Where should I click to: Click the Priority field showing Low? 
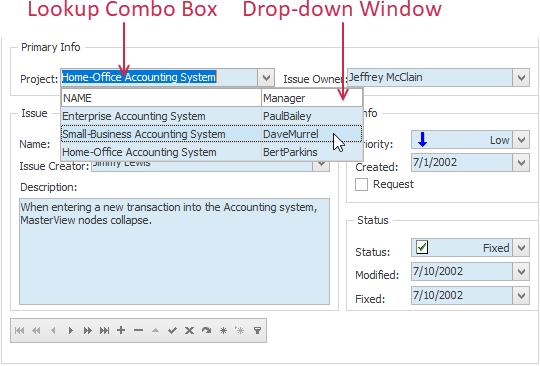click(x=462, y=140)
